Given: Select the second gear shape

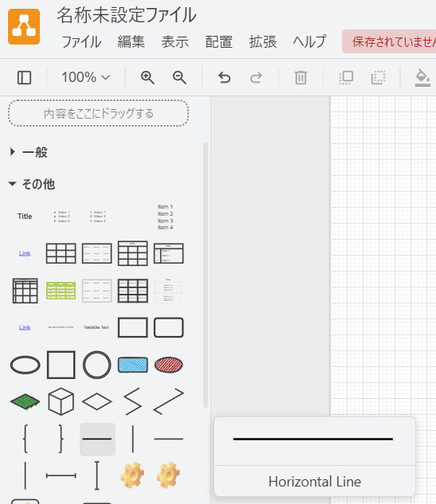Looking at the screenshot, I should click(x=169, y=475).
